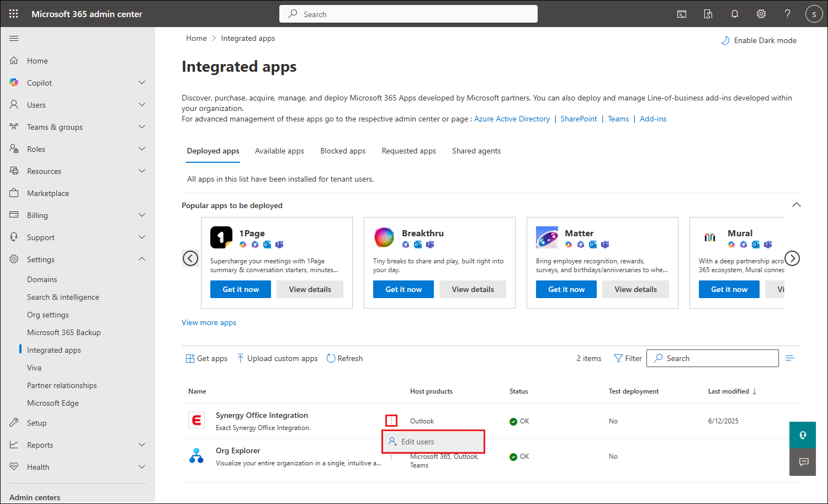The height and width of the screenshot is (504, 828).
Task: Open the Azure Active Directory link
Action: [512, 119]
